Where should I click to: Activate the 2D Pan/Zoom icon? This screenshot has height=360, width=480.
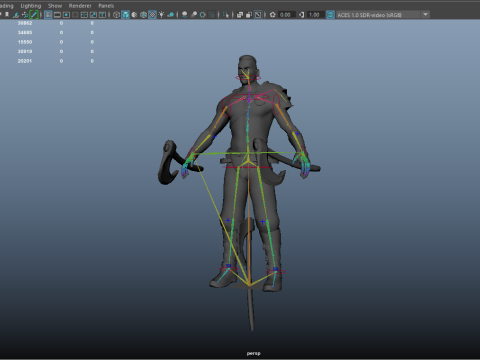25,15
